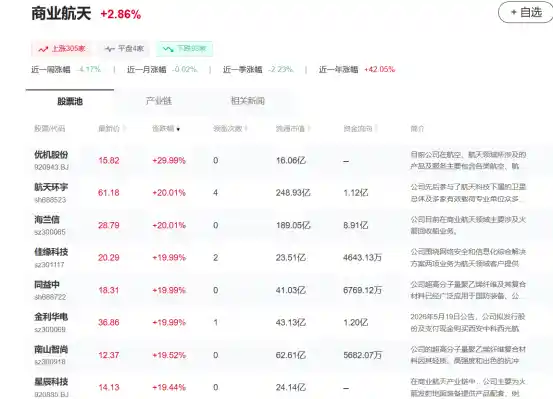Click market cap 41.03亿
554x400 pixels.
(291, 290)
